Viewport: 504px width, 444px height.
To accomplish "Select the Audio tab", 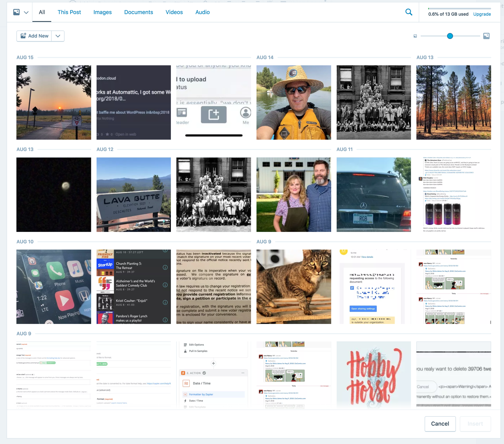I will pos(202,12).
